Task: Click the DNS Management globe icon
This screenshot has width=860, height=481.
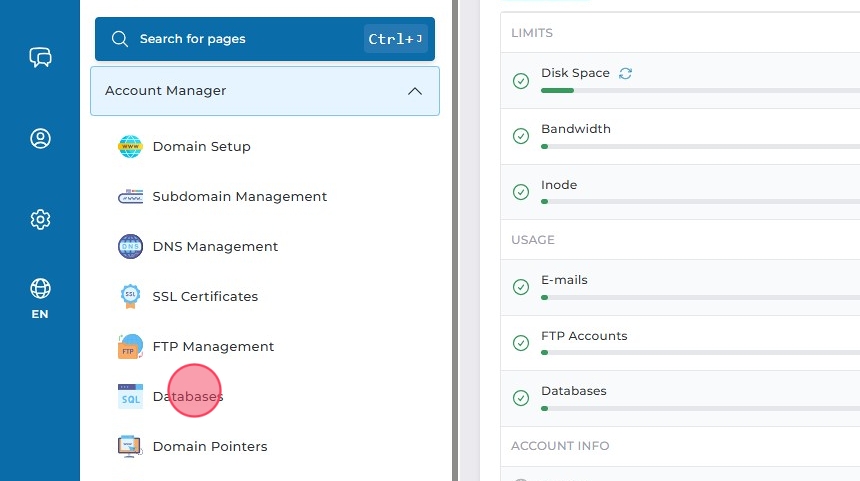Action: tap(130, 247)
